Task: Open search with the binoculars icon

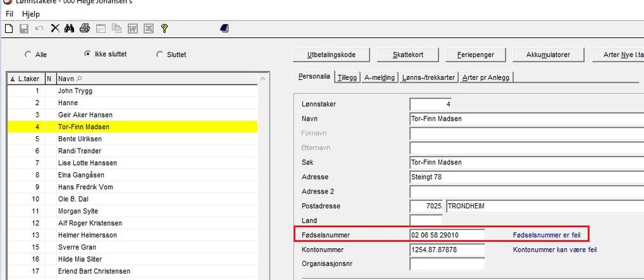Action: pos(70,28)
